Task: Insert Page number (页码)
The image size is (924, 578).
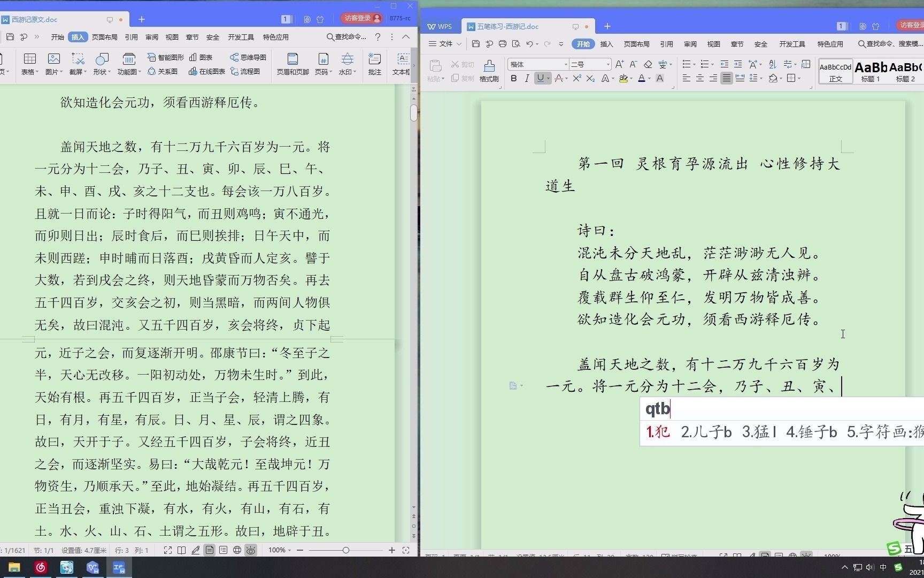Action: click(323, 64)
